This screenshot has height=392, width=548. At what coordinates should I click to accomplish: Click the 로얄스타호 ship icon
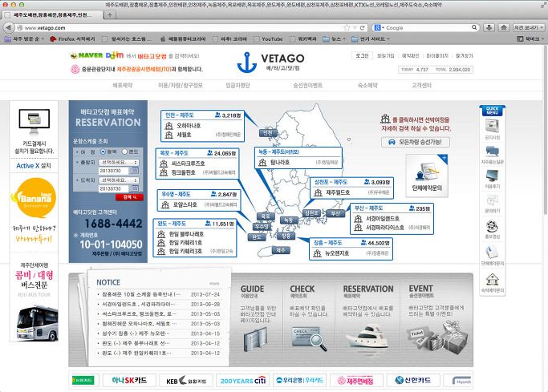tap(165, 204)
